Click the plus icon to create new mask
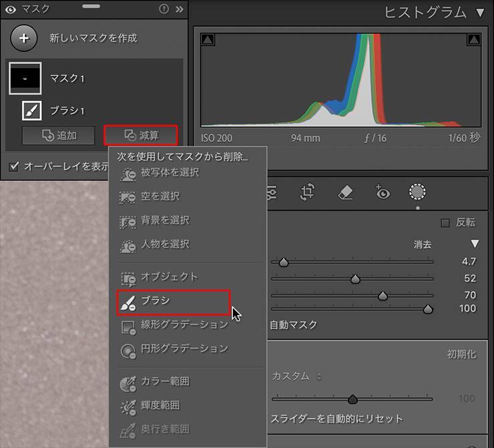This screenshot has height=448, width=494. click(x=24, y=39)
